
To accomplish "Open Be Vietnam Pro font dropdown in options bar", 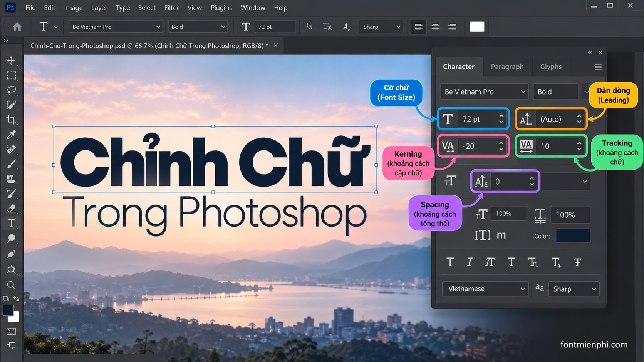I will (x=115, y=27).
